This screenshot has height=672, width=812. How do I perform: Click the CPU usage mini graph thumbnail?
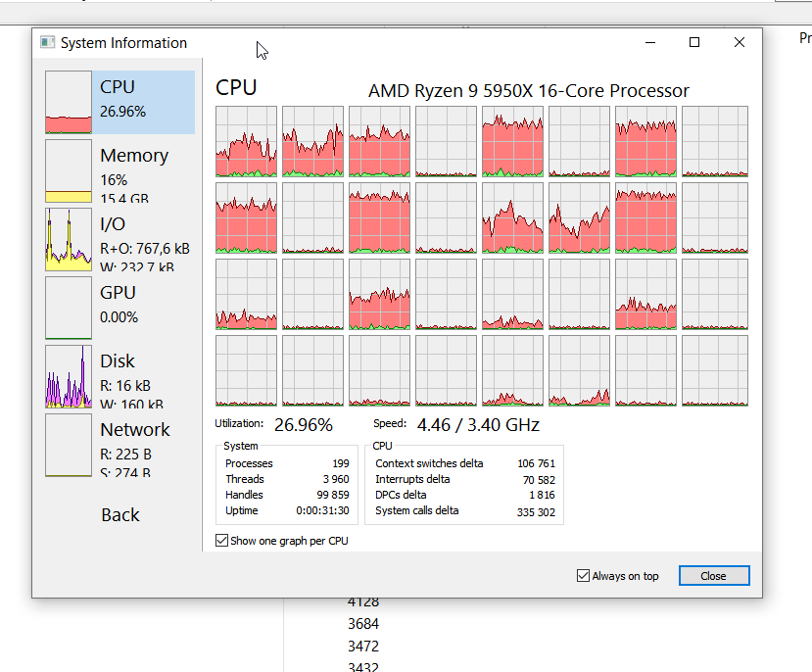pos(69,102)
